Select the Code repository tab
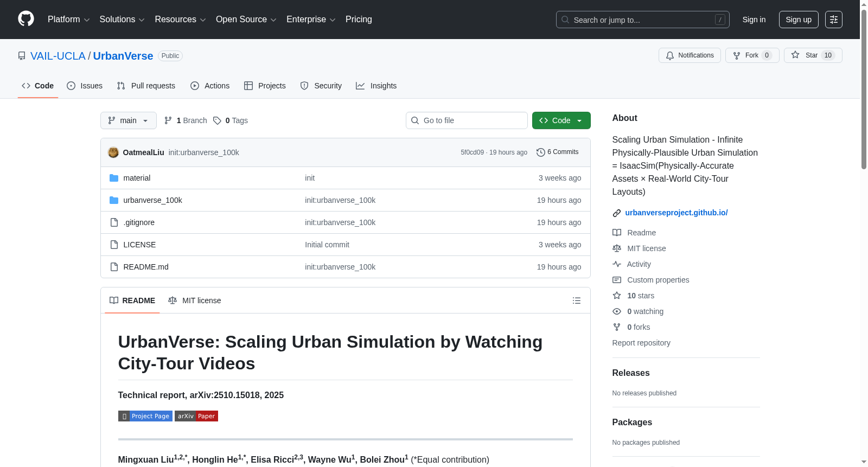The height and width of the screenshot is (467, 868). point(37,86)
